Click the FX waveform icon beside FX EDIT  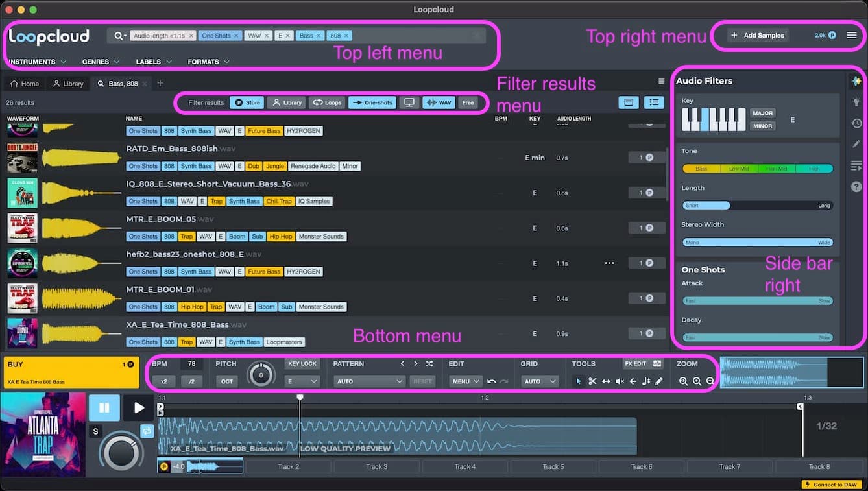coord(657,364)
